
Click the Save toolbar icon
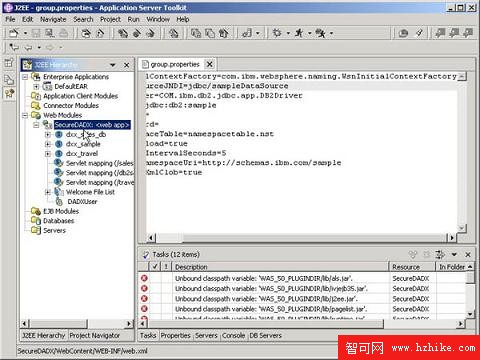click(36, 33)
